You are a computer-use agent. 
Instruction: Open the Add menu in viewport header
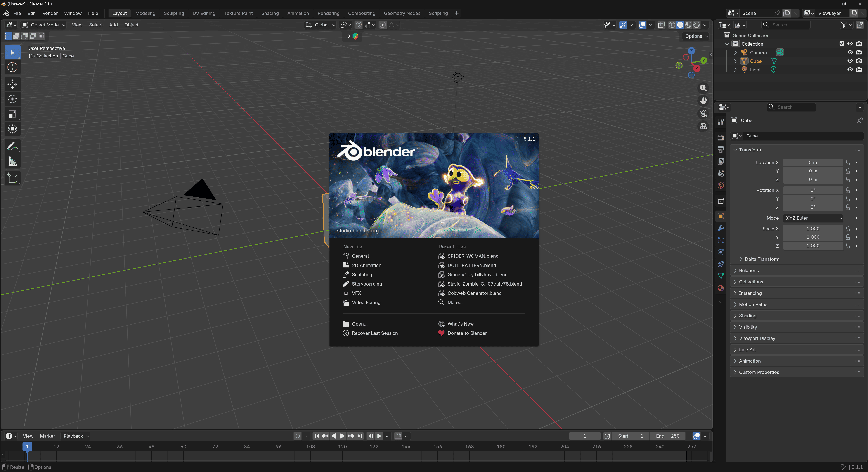[113, 25]
